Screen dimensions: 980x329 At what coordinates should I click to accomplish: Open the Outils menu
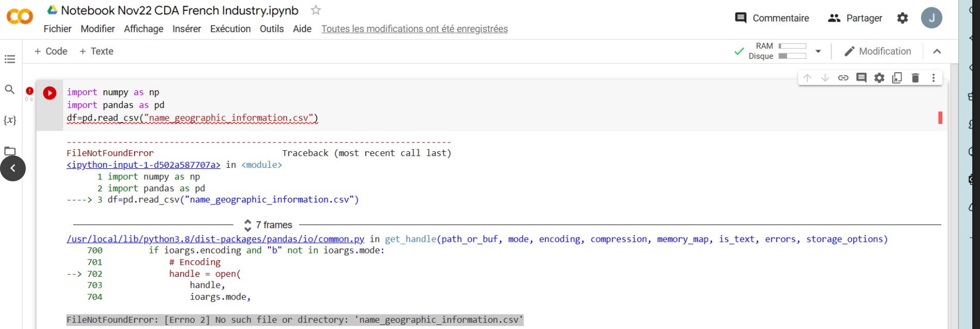[x=272, y=29]
